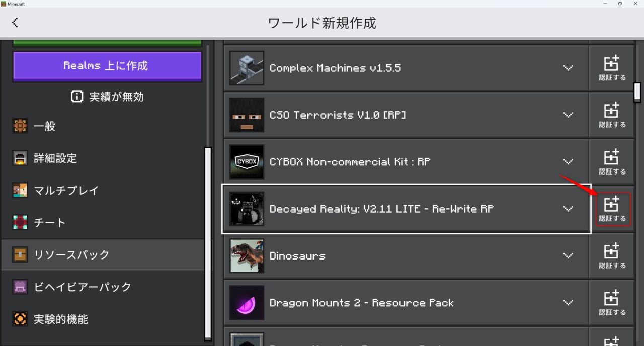Open the チート tab
The width and height of the screenshot is (644, 346).
click(103, 223)
